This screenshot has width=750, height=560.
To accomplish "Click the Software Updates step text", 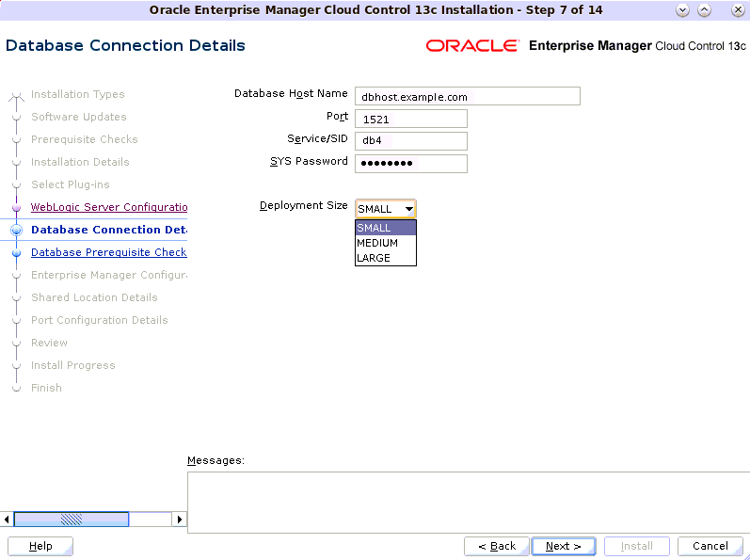I will (79, 117).
